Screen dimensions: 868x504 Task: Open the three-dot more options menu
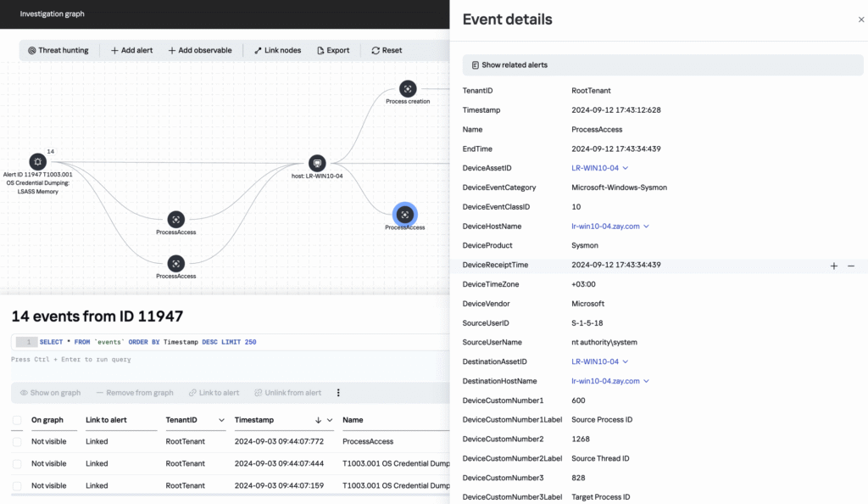click(x=338, y=393)
